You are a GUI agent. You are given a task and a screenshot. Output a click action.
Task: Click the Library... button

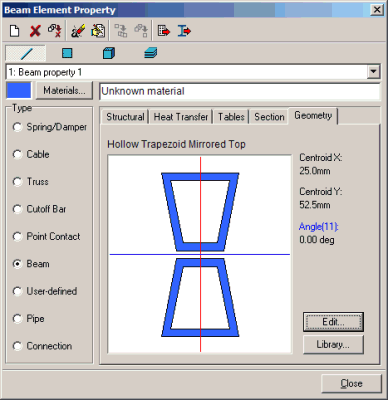pos(333,344)
